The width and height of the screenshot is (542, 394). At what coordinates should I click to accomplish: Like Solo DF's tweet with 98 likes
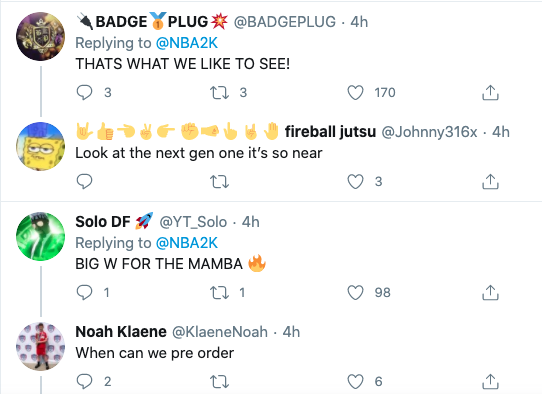pyautogui.click(x=355, y=292)
